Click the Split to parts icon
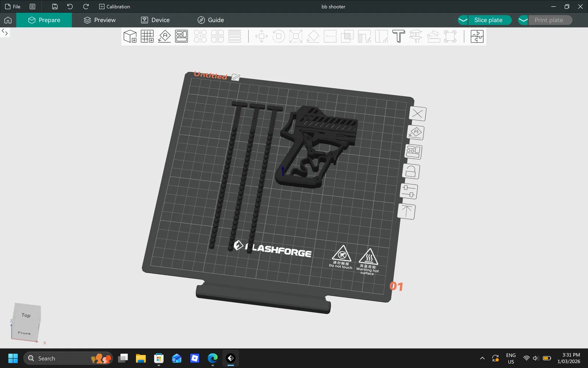Image resolution: width=588 pixels, height=368 pixels. point(217,36)
